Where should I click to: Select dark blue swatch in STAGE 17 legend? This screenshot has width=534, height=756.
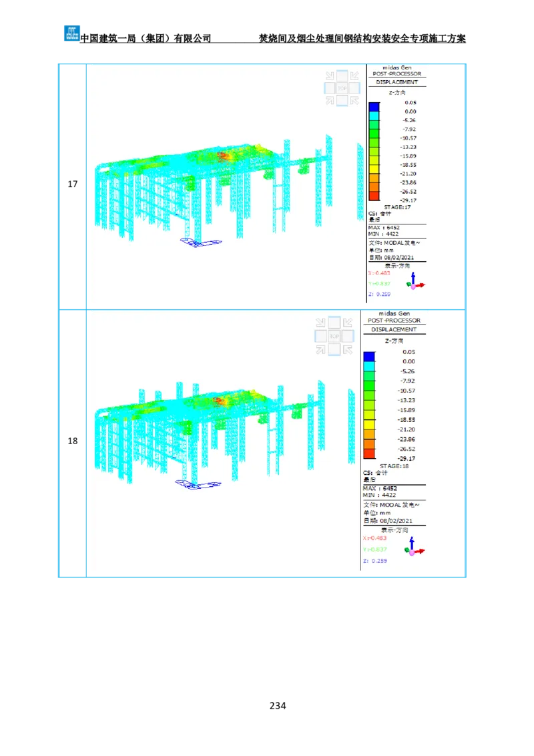(x=374, y=107)
